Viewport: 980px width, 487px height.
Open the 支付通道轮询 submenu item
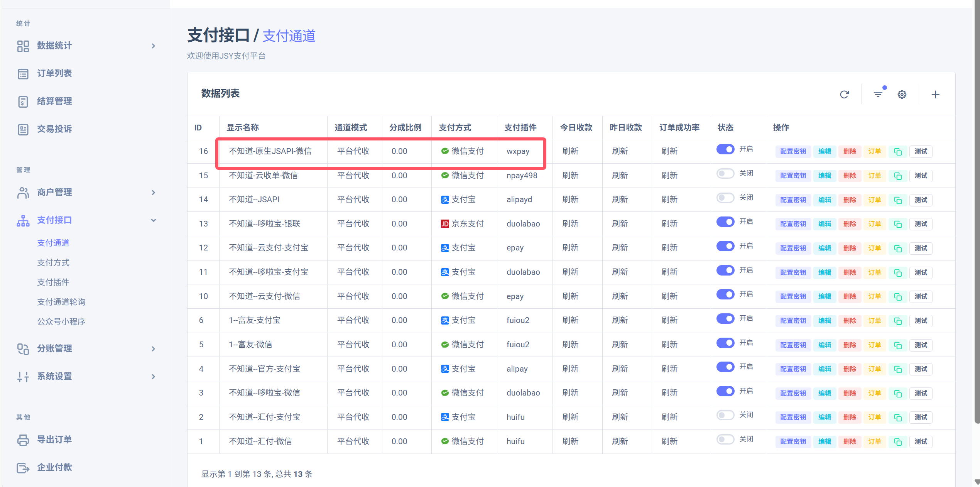point(61,302)
